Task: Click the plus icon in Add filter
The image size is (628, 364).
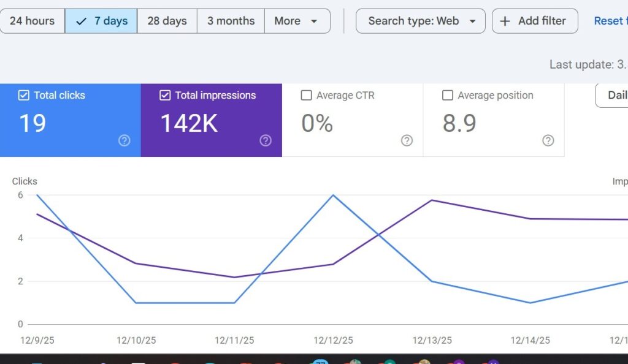Action: (505, 21)
